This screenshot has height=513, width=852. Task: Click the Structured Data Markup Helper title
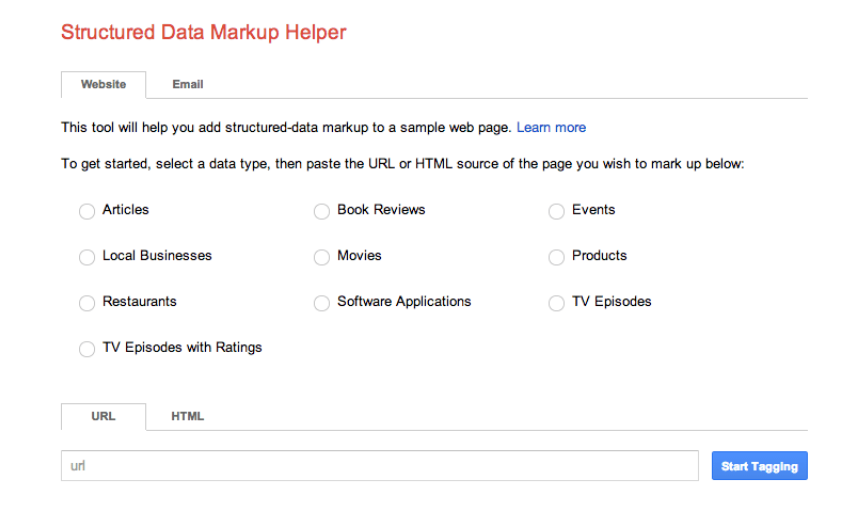click(x=203, y=32)
